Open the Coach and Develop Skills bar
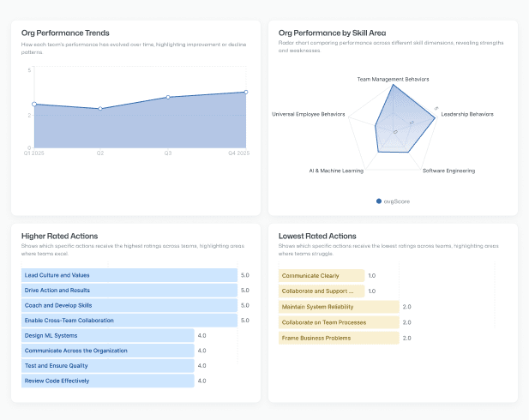Image resolution: width=529 pixels, height=420 pixels. pos(129,305)
